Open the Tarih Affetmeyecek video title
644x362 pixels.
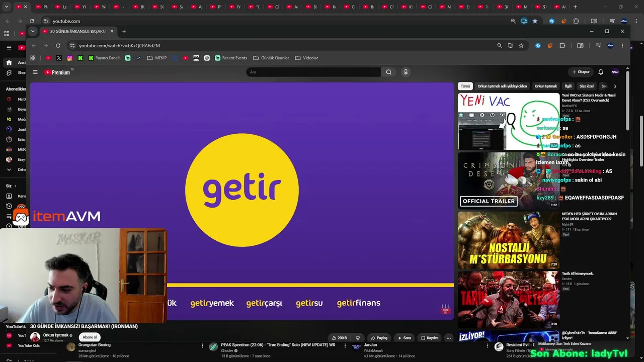pos(578,274)
